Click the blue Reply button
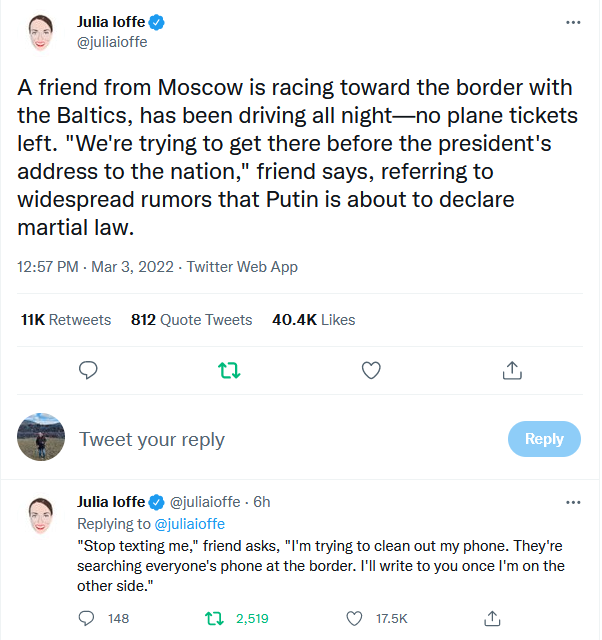 tap(544, 439)
